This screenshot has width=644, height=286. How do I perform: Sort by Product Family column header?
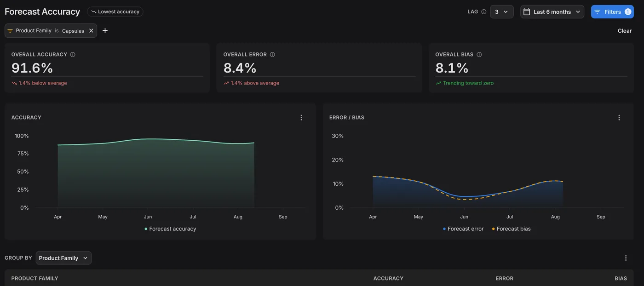click(x=34, y=279)
